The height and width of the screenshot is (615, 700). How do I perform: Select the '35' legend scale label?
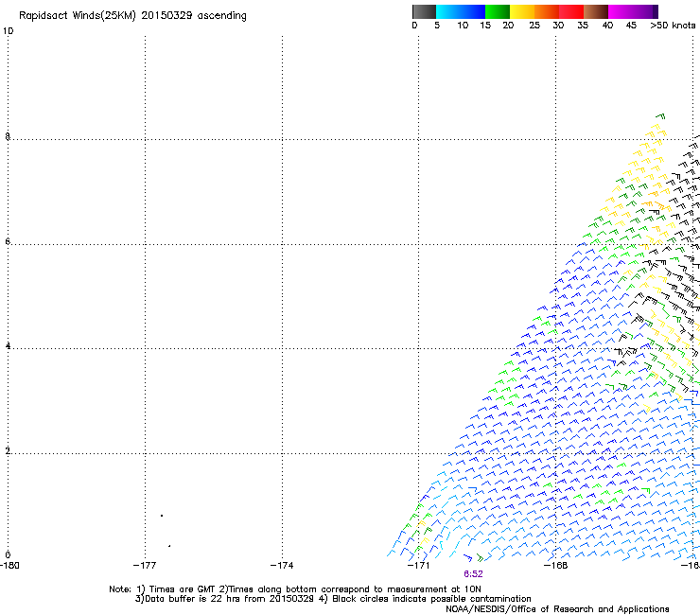(x=583, y=26)
